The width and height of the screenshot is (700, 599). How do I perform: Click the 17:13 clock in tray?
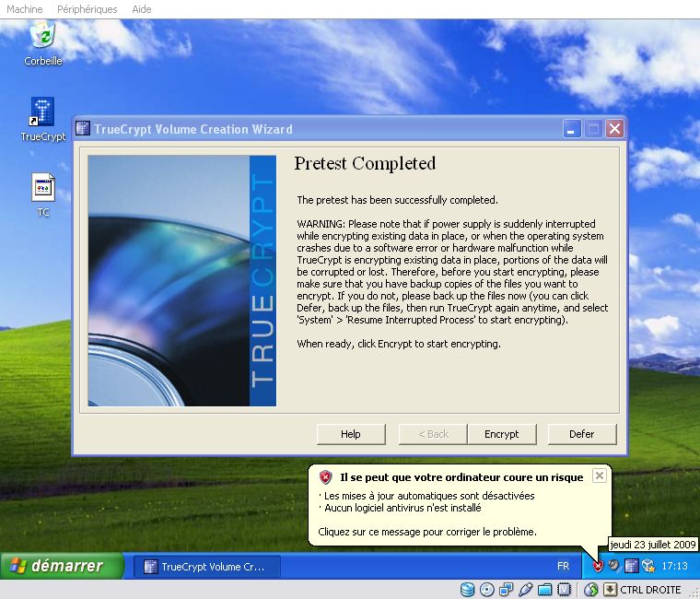coord(674,567)
